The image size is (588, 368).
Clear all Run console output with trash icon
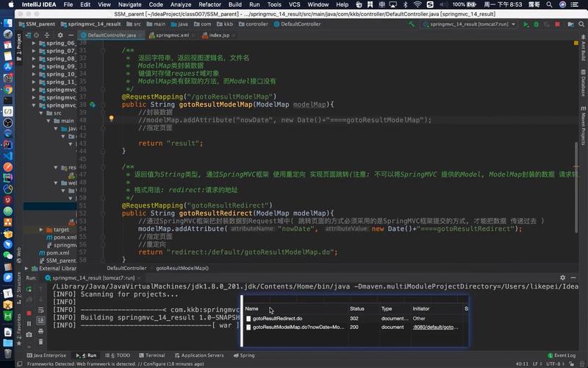point(41,342)
